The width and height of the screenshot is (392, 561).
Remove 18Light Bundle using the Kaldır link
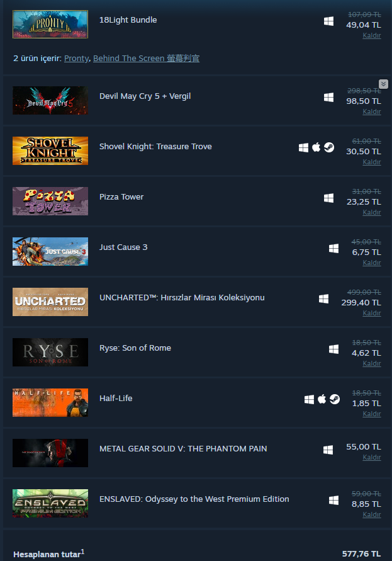372,35
